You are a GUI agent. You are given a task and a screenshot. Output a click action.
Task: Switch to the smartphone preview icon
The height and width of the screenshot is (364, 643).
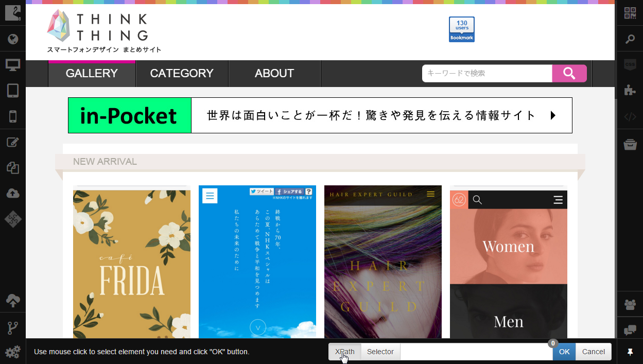point(13,116)
